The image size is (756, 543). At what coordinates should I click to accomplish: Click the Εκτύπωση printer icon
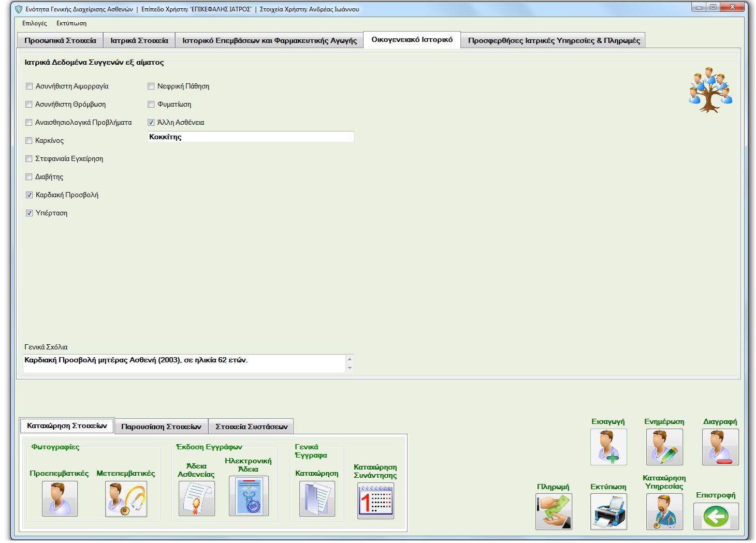coord(608,511)
